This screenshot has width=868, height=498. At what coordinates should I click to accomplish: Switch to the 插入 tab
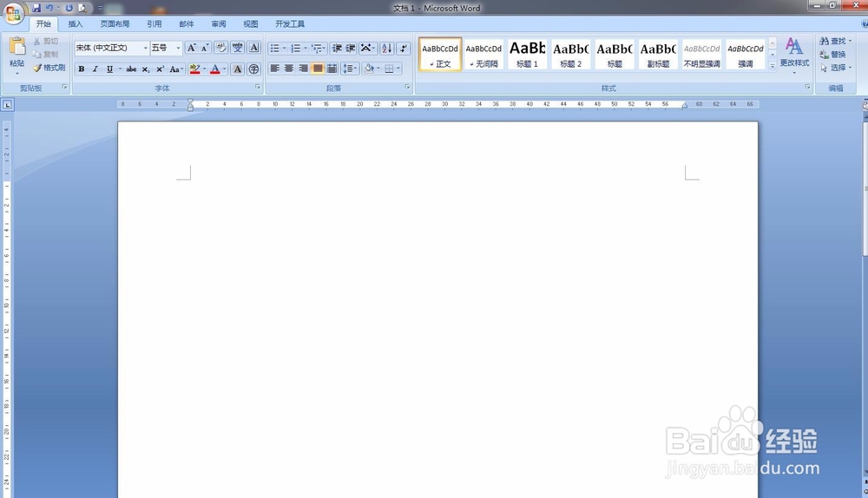pyautogui.click(x=76, y=23)
